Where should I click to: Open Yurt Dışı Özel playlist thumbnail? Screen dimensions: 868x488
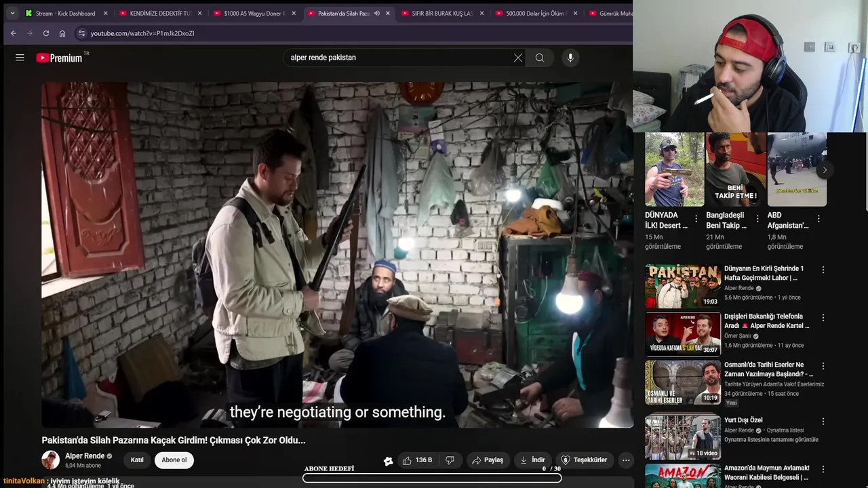click(x=683, y=438)
